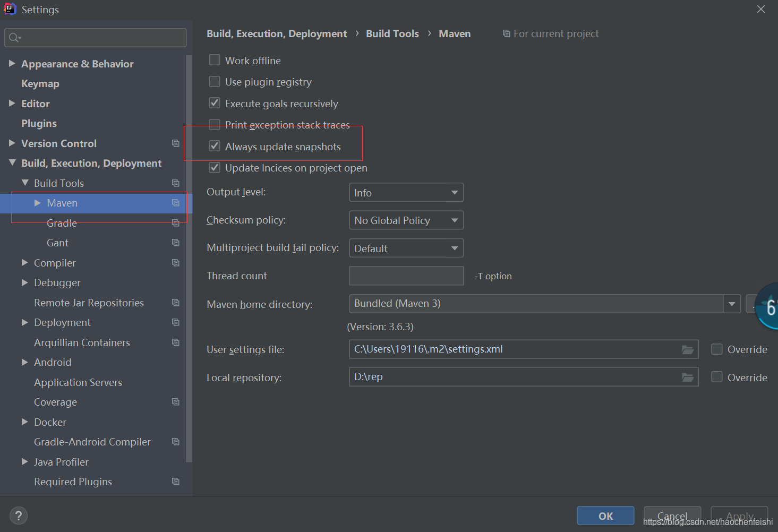Toggle Use plugin registry checkbox

(x=215, y=81)
